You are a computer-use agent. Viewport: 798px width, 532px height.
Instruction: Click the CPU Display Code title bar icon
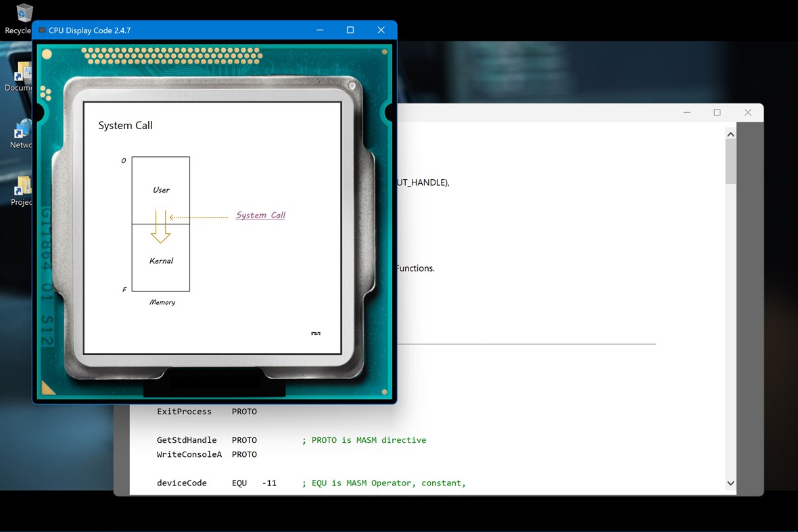coord(43,30)
